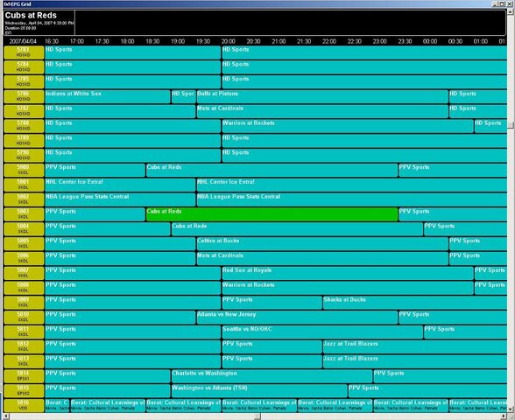Select first NHL Center Ice Extra block

(x=120, y=185)
